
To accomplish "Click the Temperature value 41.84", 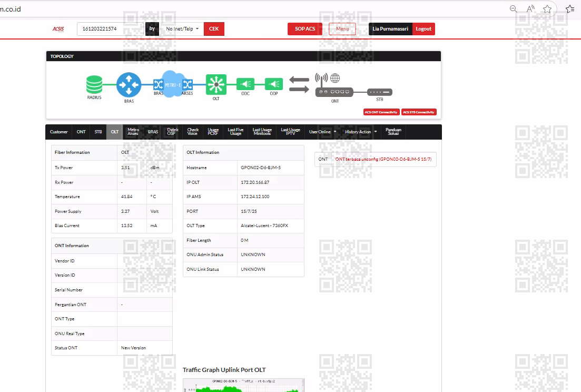I will [126, 197].
